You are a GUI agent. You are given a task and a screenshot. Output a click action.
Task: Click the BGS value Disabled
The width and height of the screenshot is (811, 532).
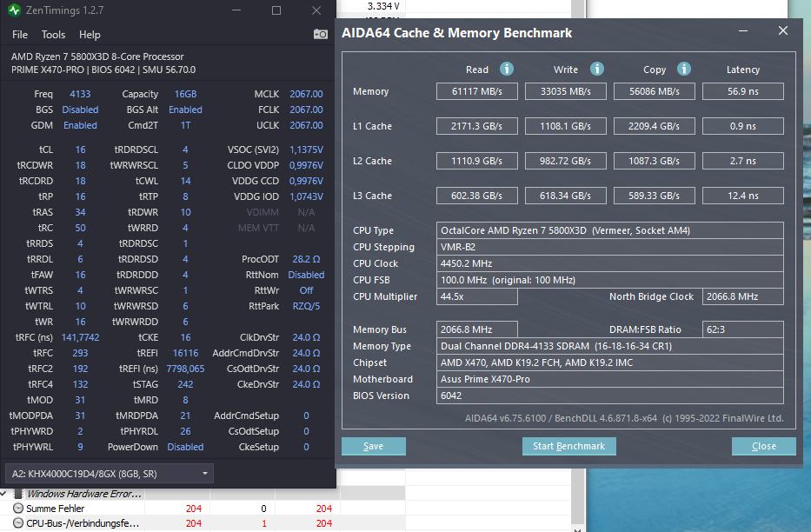[80, 110]
